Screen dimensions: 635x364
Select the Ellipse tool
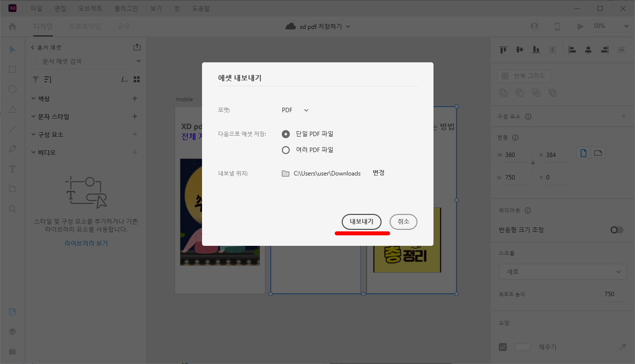(x=12, y=89)
